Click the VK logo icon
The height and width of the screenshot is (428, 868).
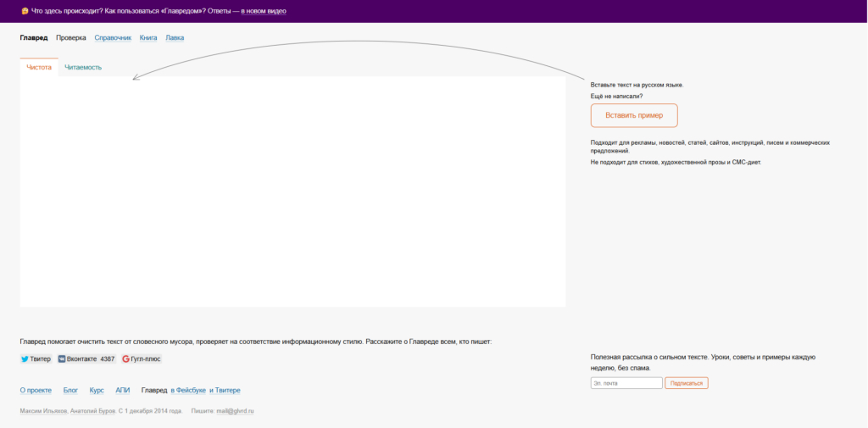[x=61, y=359]
